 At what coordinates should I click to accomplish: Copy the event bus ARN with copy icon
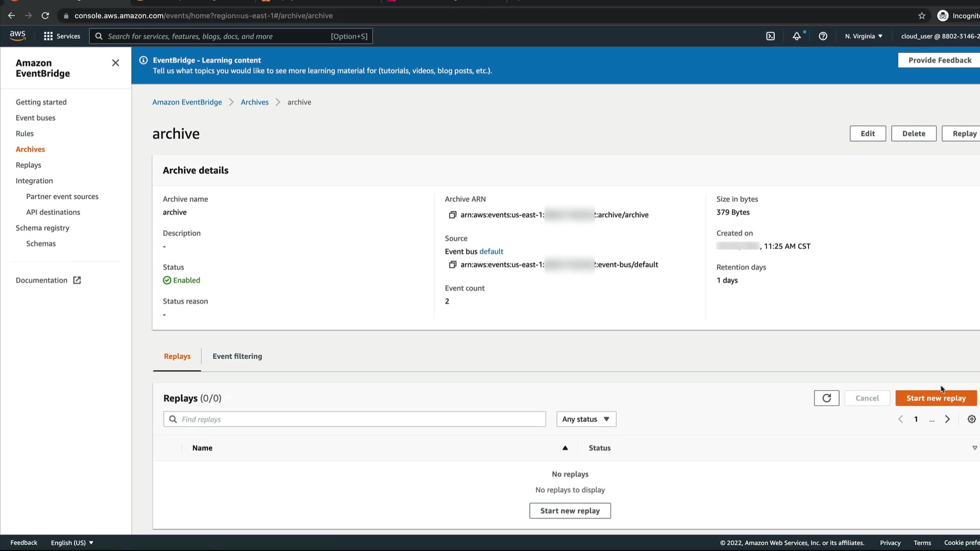coord(452,265)
